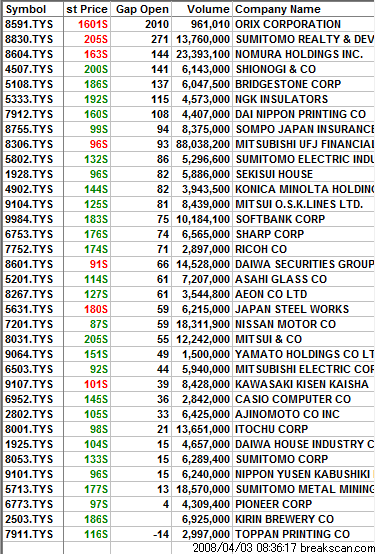Select the CASIO COMPUTER CO row
This screenshot has height=554, width=376.
[x=189, y=399]
